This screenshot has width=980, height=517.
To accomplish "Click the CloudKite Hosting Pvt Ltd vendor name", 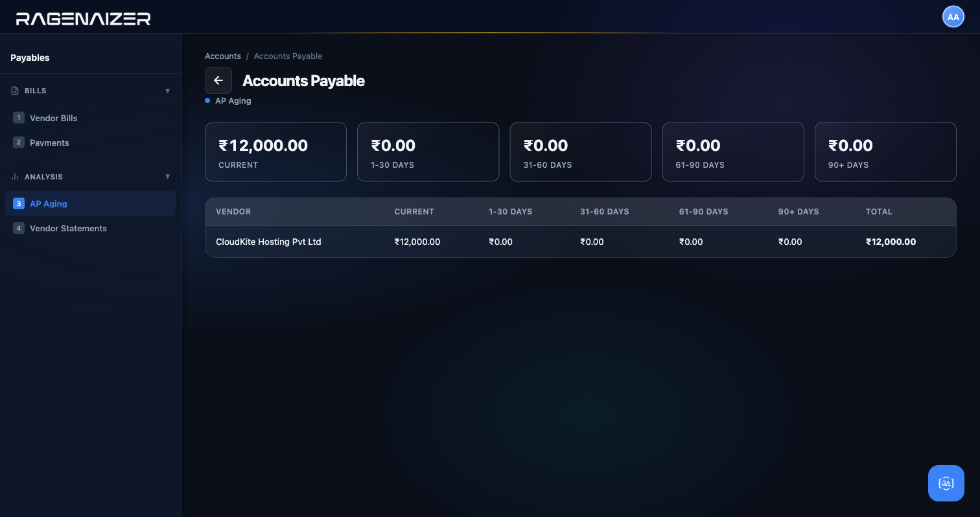I will pos(268,242).
